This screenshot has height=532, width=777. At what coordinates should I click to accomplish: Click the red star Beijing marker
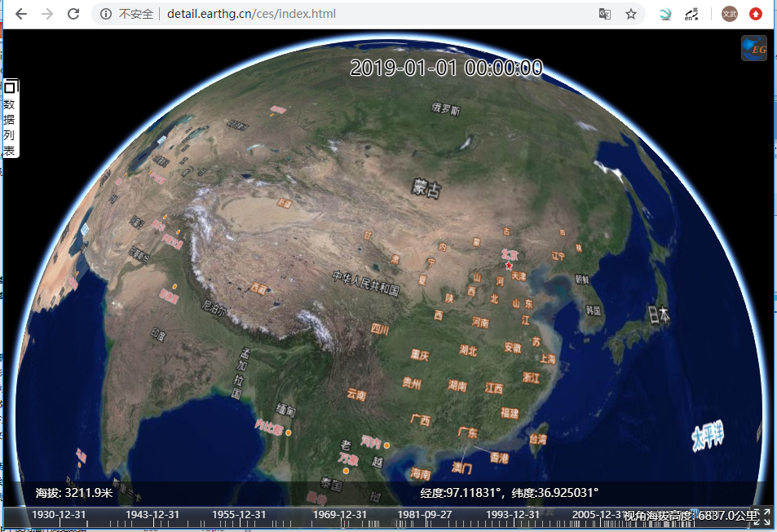pos(509,266)
